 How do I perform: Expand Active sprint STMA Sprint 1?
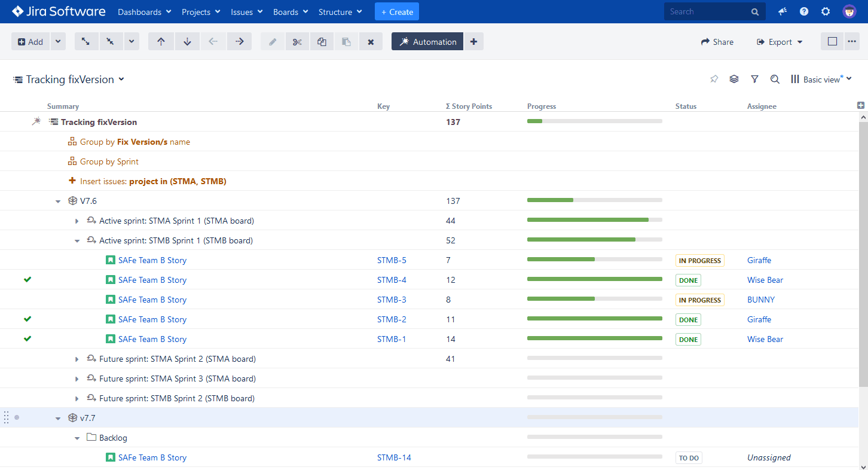[77, 221]
